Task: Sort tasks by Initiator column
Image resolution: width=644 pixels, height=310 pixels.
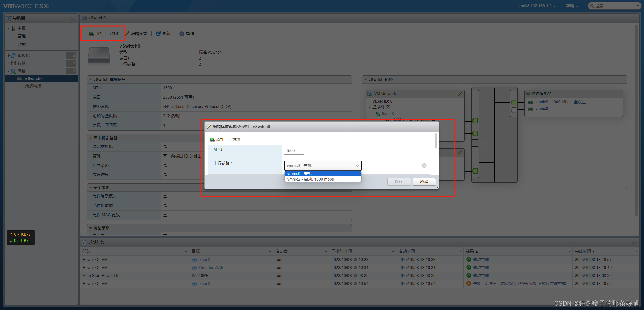Action: pos(301,251)
